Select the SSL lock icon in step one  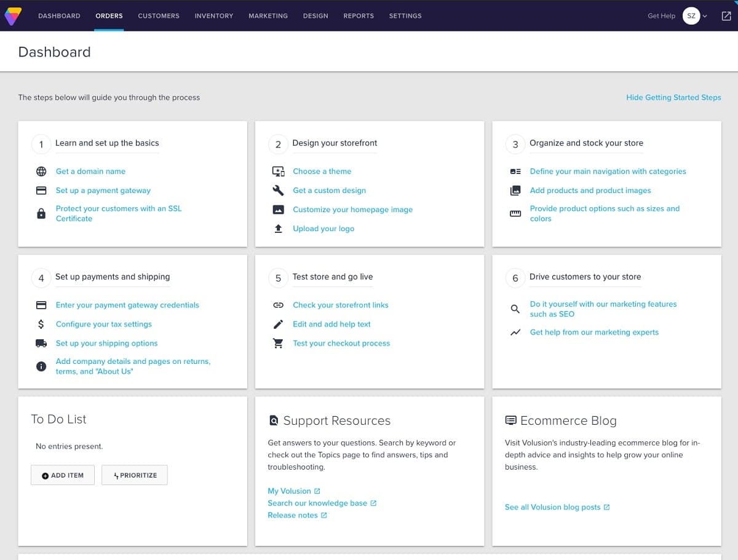pos(41,213)
